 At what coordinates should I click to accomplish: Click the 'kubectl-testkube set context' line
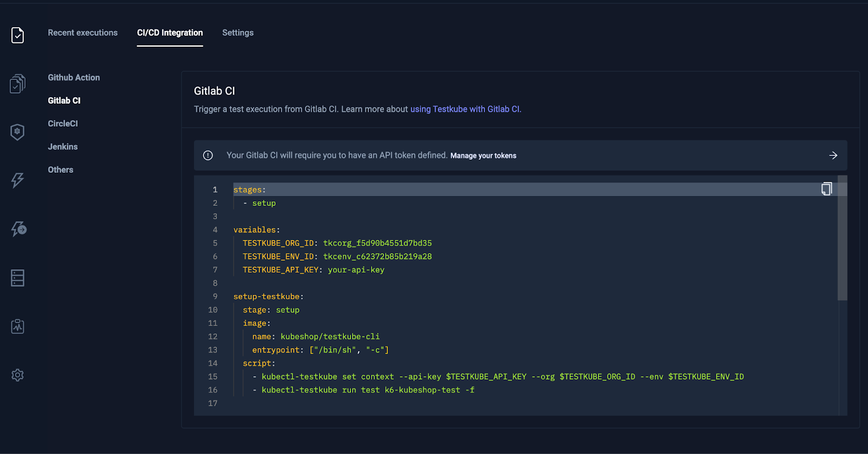point(498,377)
